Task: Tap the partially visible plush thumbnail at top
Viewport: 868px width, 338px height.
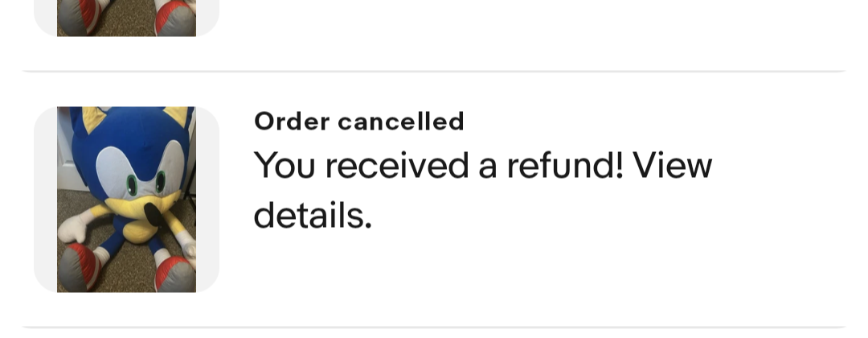Action: 126,18
